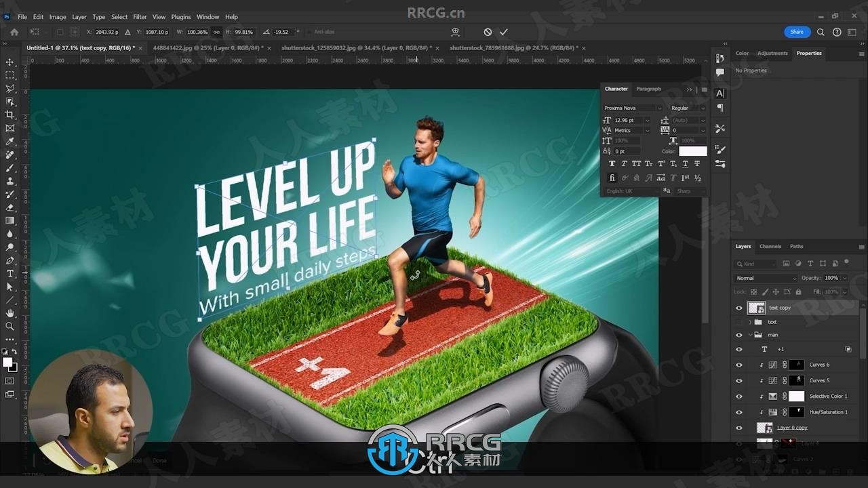Open the search icon next to Share
868x488 pixels.
point(821,32)
